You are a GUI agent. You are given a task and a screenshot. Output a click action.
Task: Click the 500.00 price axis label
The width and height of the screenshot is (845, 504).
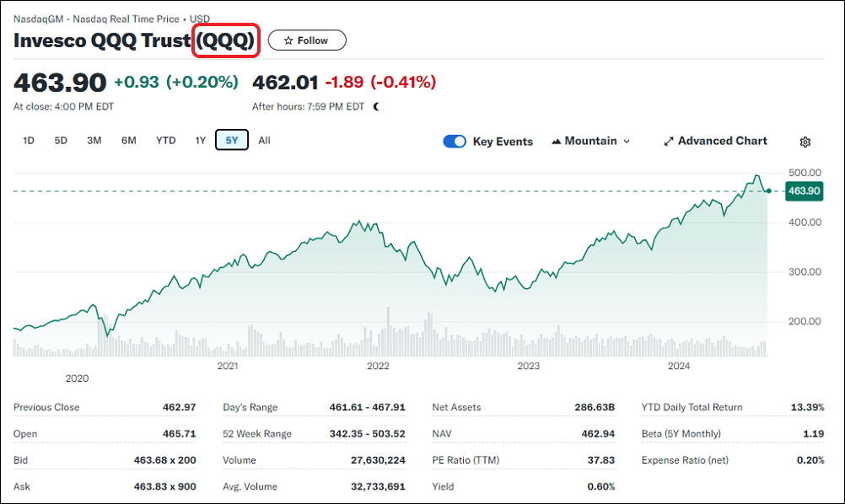point(805,173)
